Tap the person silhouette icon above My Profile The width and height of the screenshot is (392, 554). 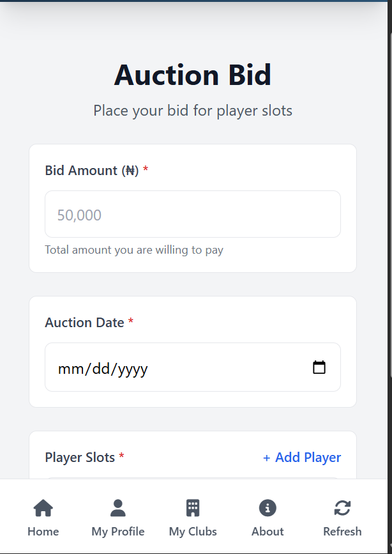click(x=117, y=507)
